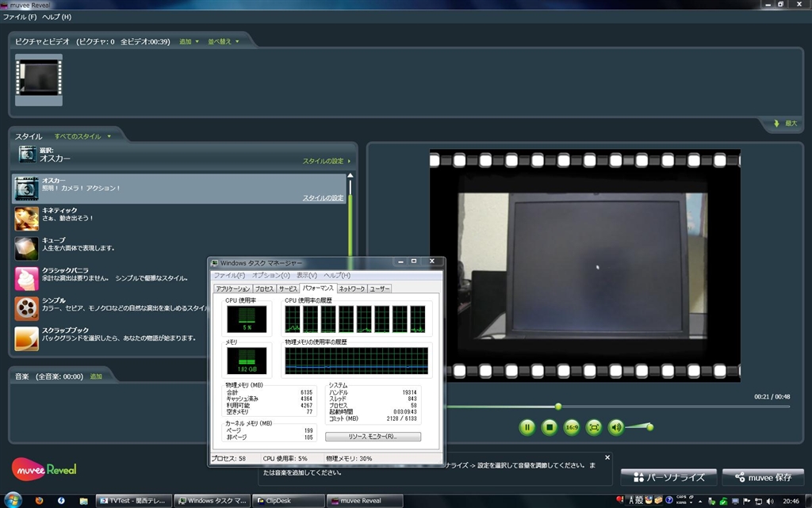Choose the Simple (シンプル) film reel icon
This screenshot has width=812, height=508.
click(x=26, y=308)
